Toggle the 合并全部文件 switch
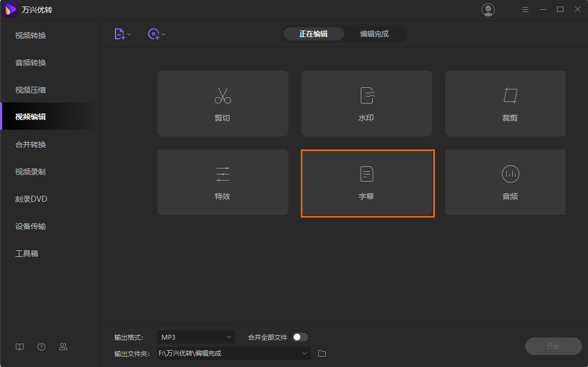Viewport: 588px width, 367px height. (300, 337)
